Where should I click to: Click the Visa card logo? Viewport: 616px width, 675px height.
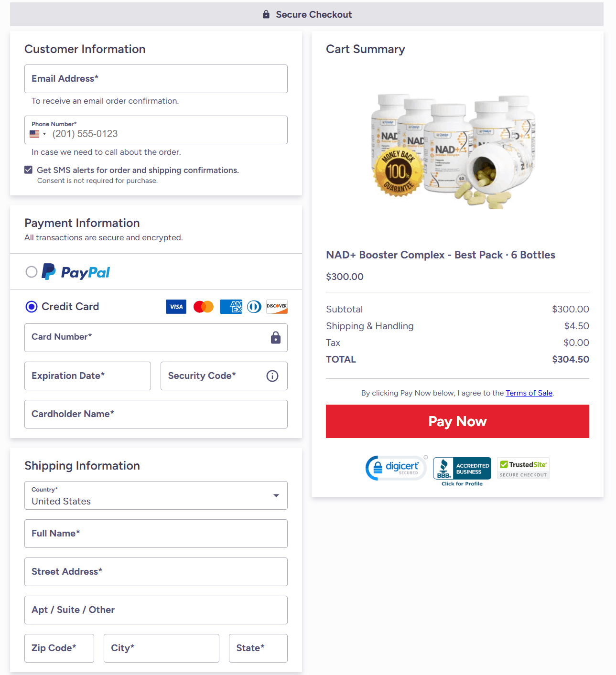[x=176, y=307]
